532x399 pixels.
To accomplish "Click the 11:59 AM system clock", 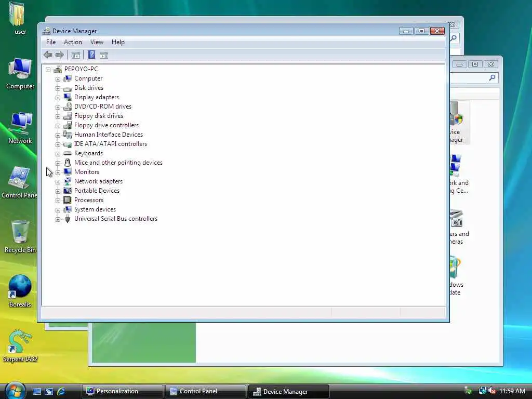I will tap(512, 391).
